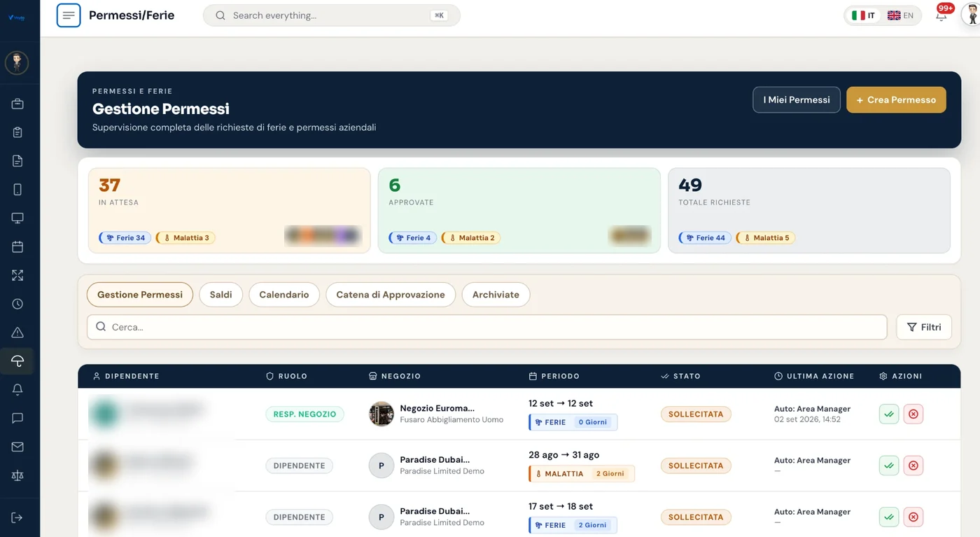Open the warning triangle icon in the sidebar

click(x=17, y=333)
